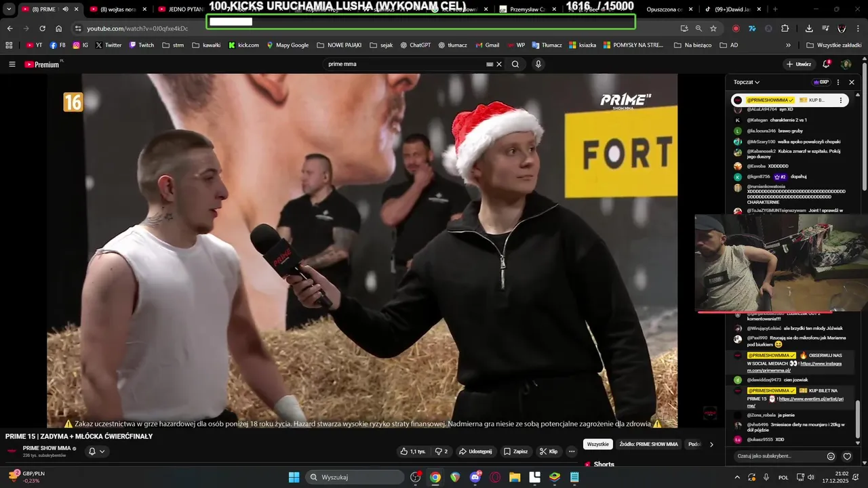Send a heart reaction in chat

point(847,456)
